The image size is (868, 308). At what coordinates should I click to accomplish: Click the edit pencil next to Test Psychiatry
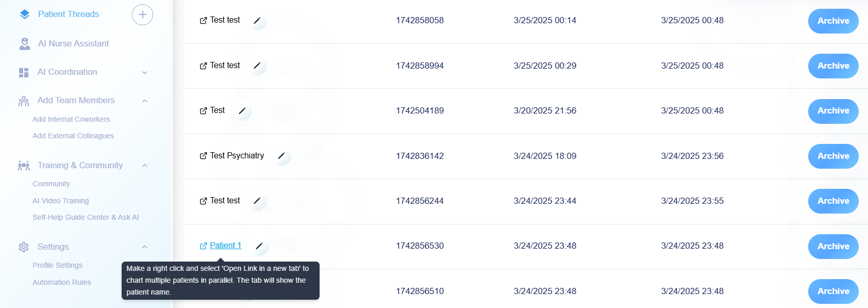[x=281, y=156]
